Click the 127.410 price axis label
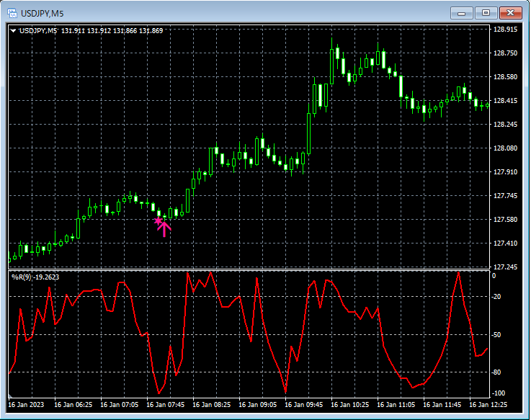 tap(505, 243)
